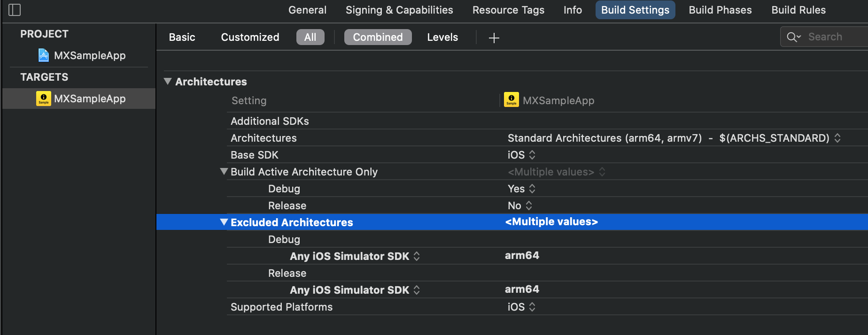Screen dimensions: 868x335
Task: Click the PROJECT section header
Action: 44,34
